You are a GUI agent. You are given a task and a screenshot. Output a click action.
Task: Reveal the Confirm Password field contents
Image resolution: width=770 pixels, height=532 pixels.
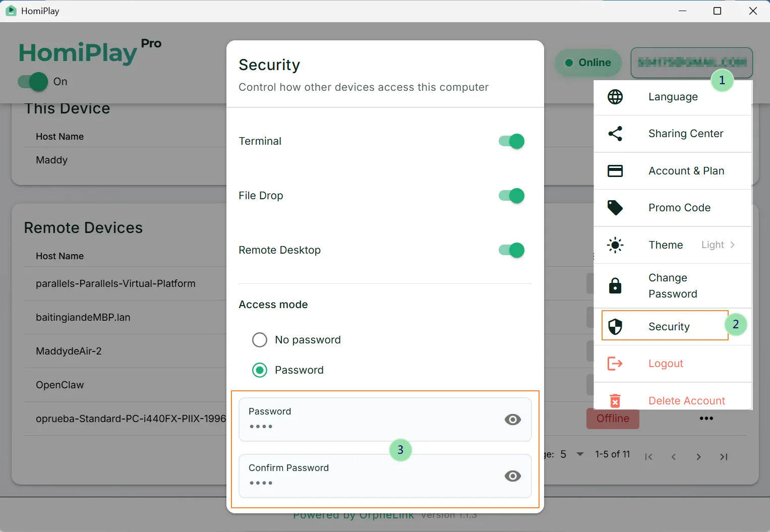[513, 476]
